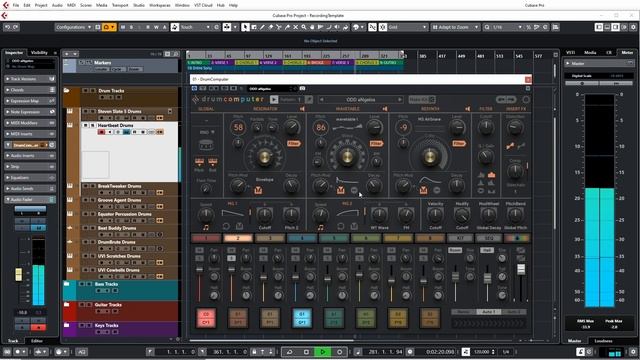640x360 pixels.
Task: Trigger the red C0 drum pad
Action: pos(206,318)
